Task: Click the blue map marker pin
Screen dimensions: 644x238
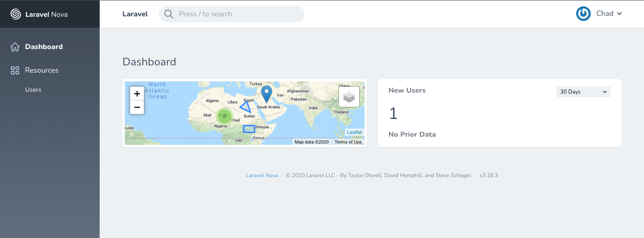Action: [x=267, y=93]
